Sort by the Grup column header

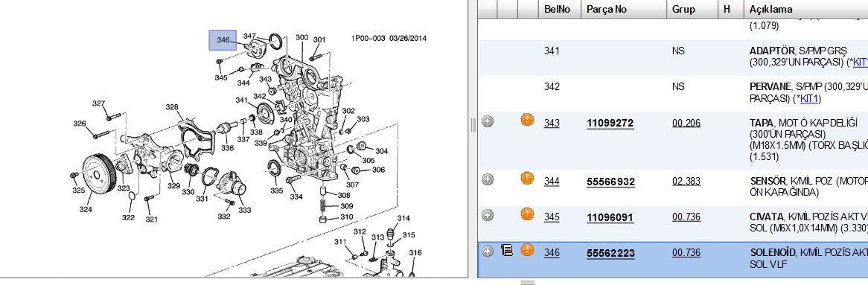tap(692, 10)
